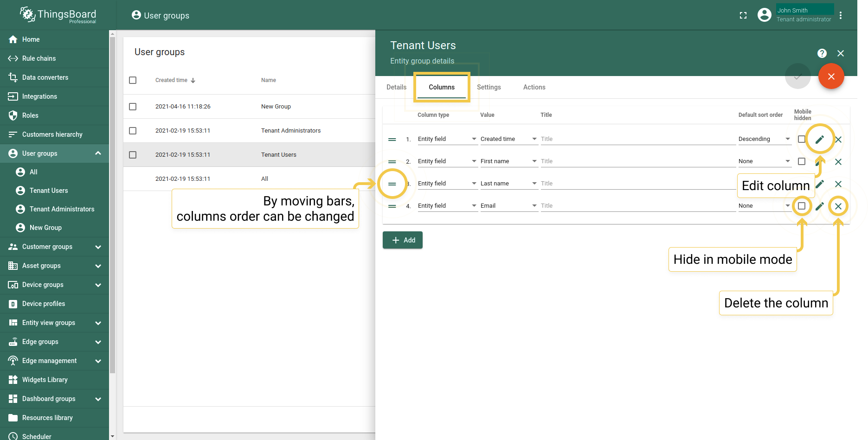Check the Tenant Administrators row checkbox
This screenshot has width=868, height=440.
coord(133,131)
